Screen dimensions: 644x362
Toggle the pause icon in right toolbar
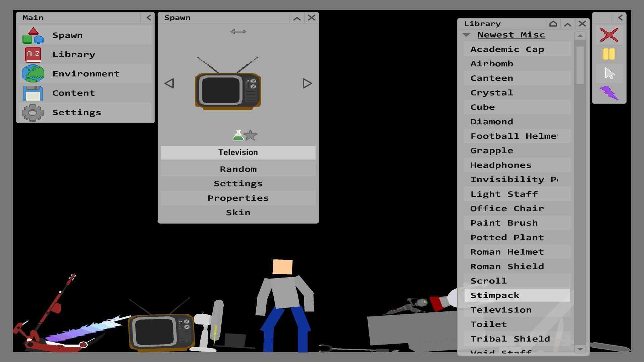[x=609, y=53]
